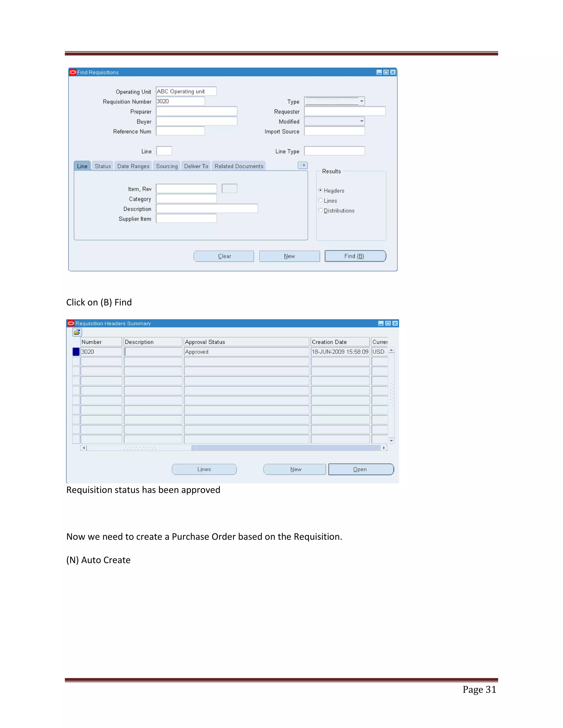Click the Import Source field

335,131
